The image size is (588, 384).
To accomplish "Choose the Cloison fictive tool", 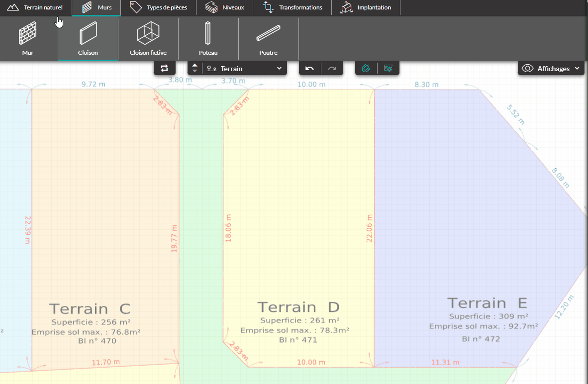I will tap(148, 39).
